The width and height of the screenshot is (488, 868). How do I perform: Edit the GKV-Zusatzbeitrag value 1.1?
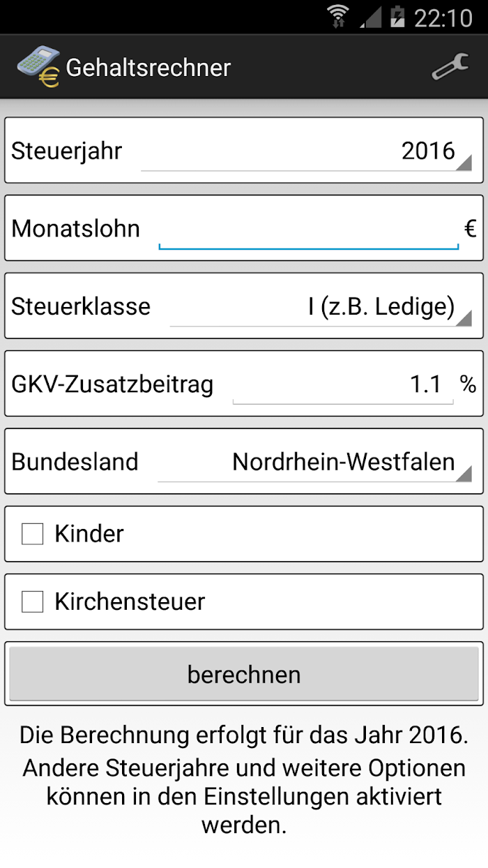(343, 384)
